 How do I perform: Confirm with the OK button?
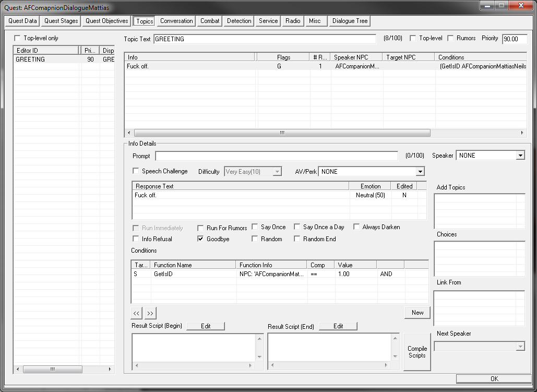pos(494,378)
